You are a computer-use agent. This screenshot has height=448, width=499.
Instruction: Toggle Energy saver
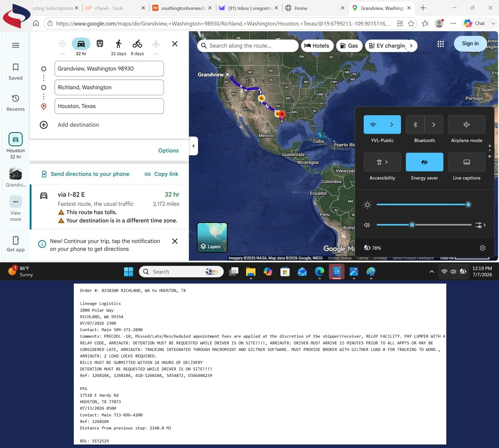click(424, 162)
